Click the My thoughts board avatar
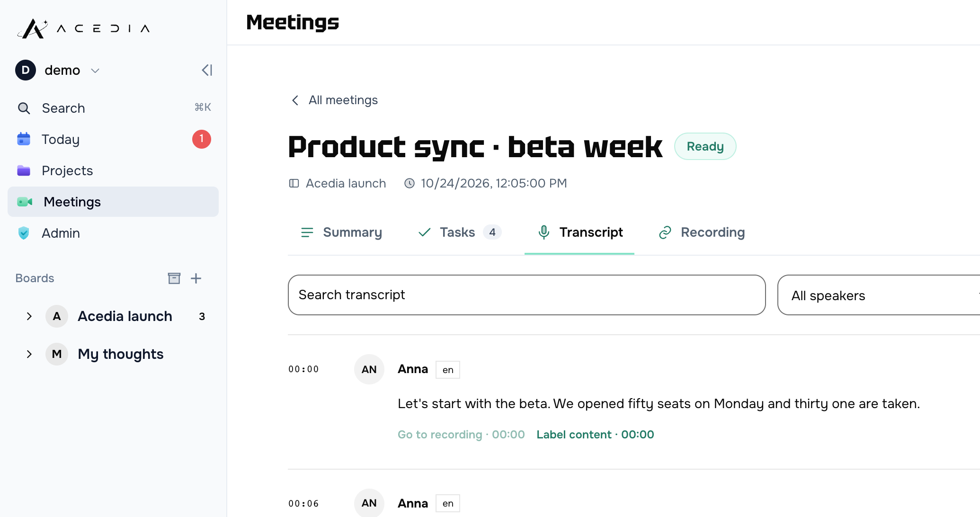The height and width of the screenshot is (517, 980). click(x=57, y=354)
